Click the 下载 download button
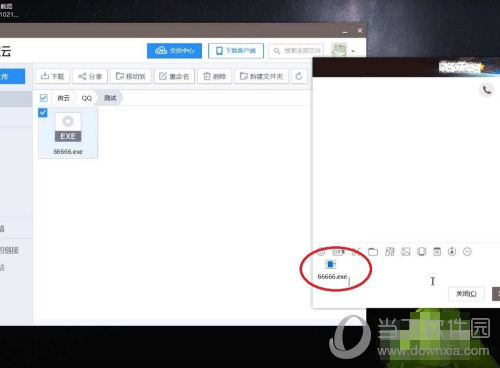The image size is (500, 368). tap(53, 76)
